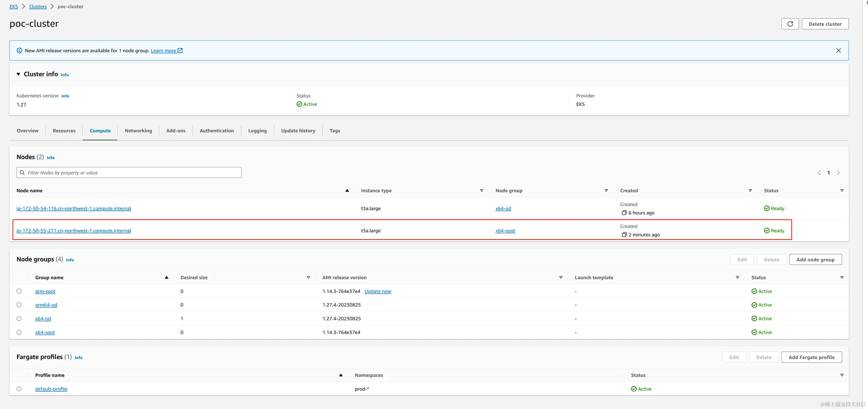Switch to the Resources tab

[x=64, y=131]
